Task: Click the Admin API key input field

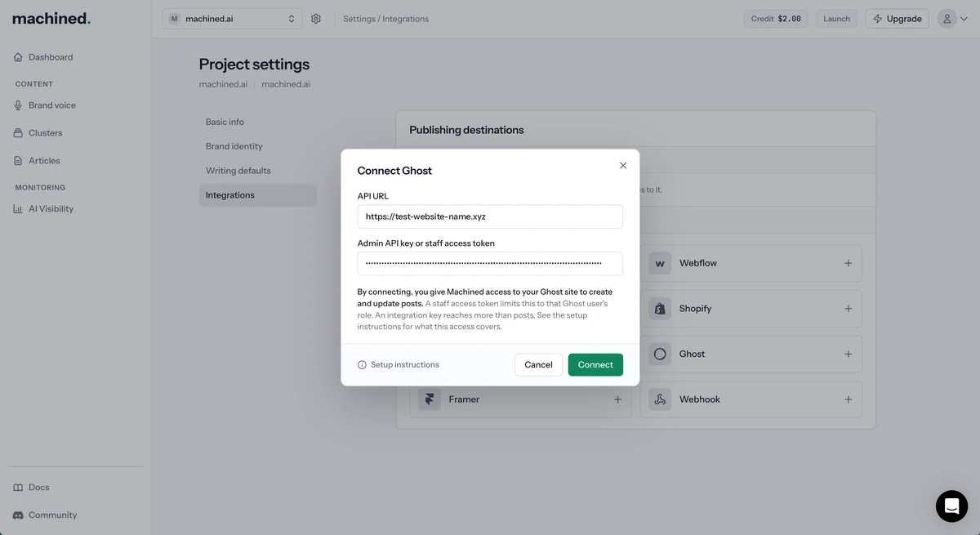Action: coord(490,263)
